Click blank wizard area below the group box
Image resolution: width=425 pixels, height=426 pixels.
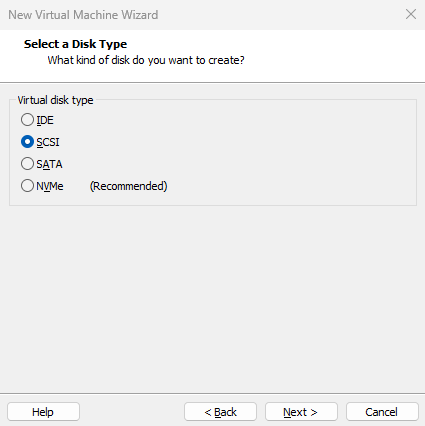pos(212,297)
